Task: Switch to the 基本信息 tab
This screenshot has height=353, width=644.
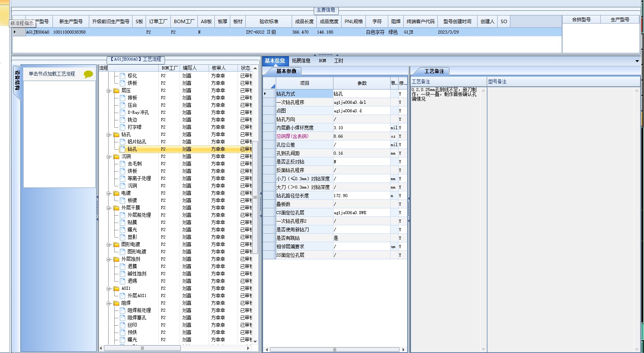Action: [x=275, y=61]
